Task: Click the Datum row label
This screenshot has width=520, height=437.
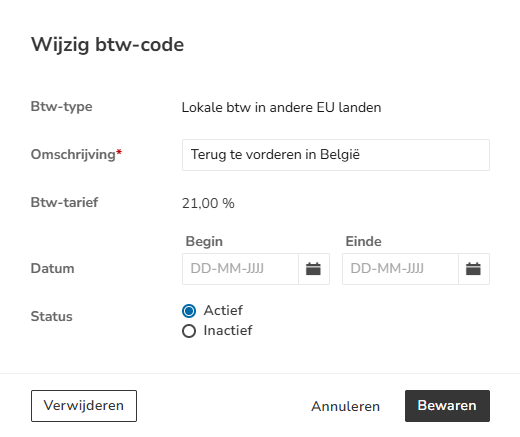Action: coord(52,269)
